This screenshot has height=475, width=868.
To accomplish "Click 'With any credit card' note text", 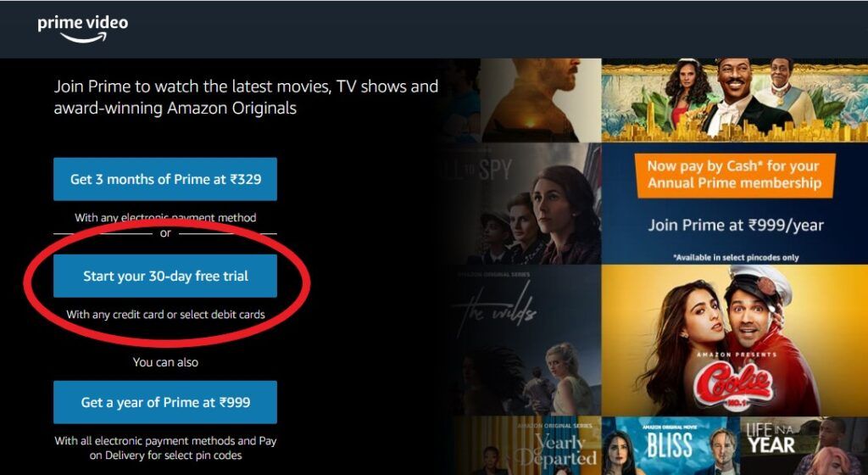I will click(x=165, y=315).
